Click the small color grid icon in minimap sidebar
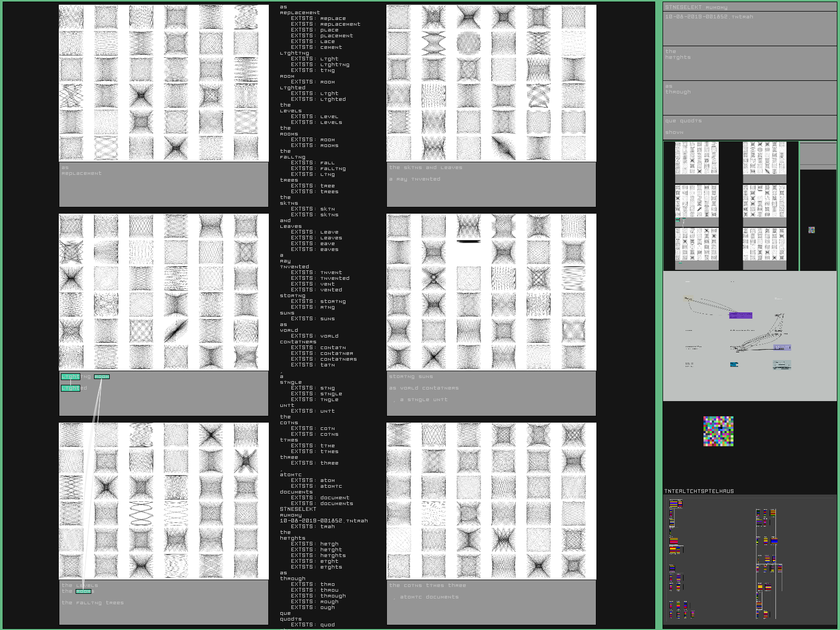Screen dimensions: 840x630 coord(811,230)
